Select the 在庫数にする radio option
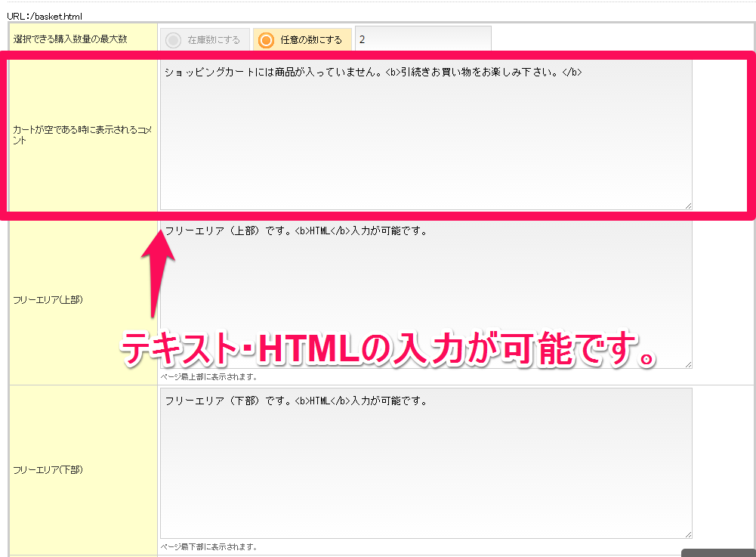This screenshot has width=756, height=557. [204, 40]
